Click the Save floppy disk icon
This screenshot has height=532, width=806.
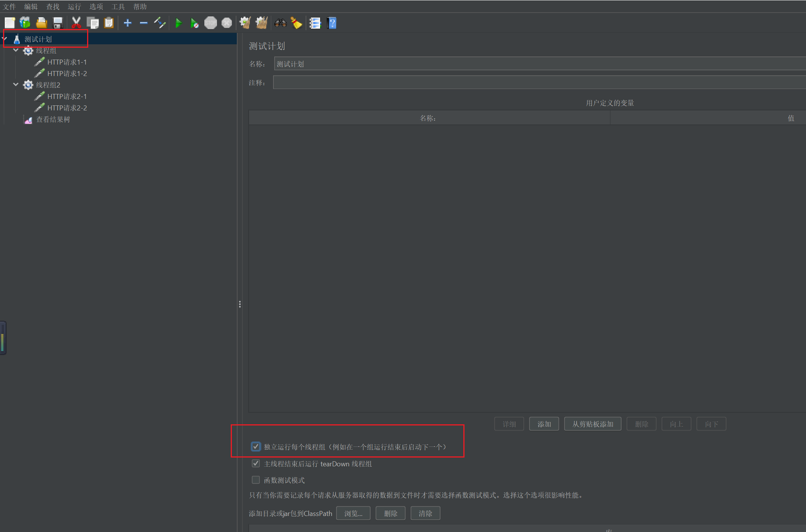(x=58, y=23)
